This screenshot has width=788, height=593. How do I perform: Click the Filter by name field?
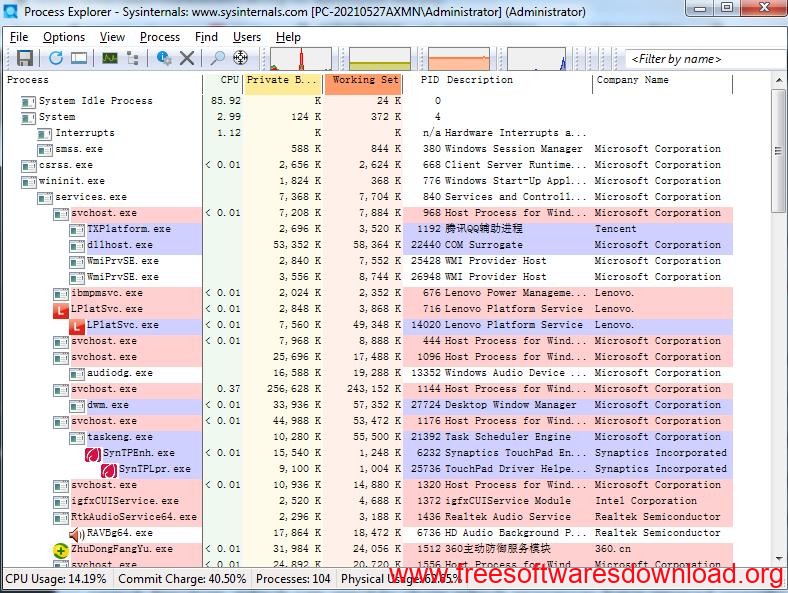[x=706, y=59]
